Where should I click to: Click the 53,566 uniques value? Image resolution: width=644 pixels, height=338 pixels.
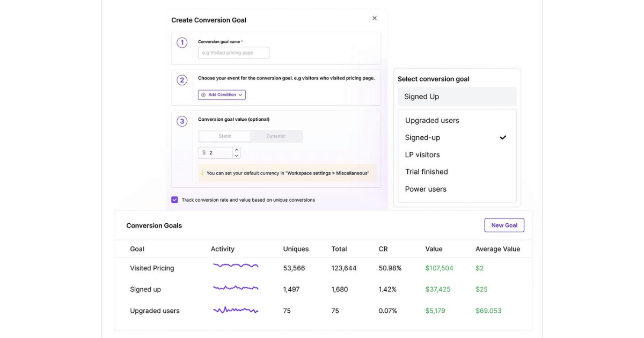click(x=294, y=268)
